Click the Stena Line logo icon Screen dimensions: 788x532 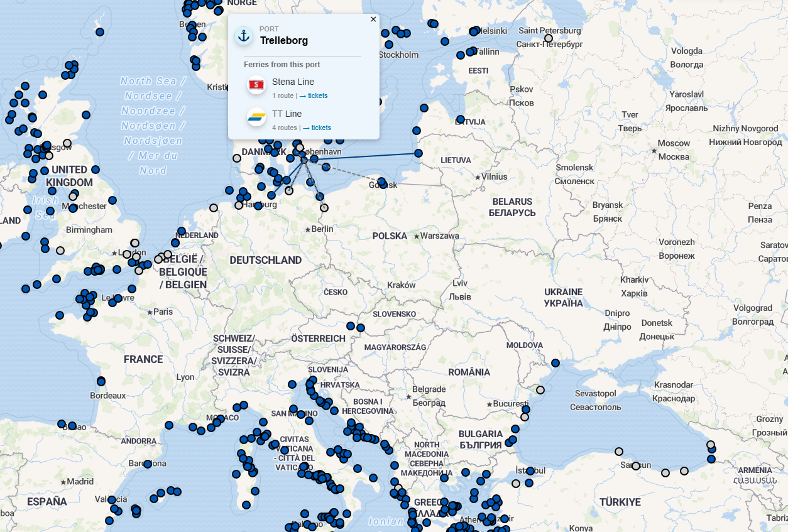pyautogui.click(x=256, y=85)
